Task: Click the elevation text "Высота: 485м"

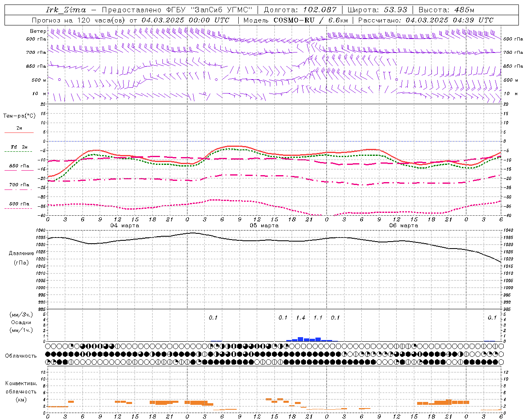Action: (x=446, y=10)
